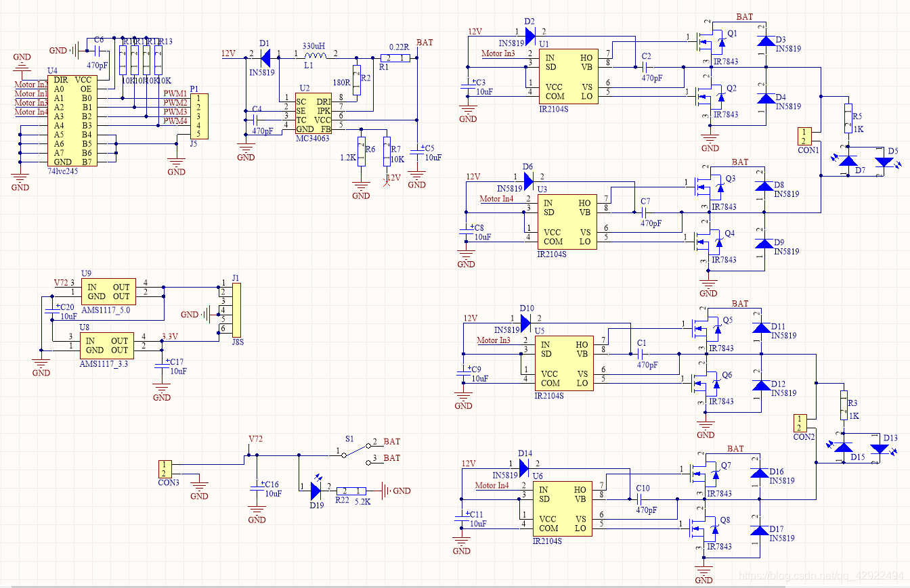Select diode D10 near U5
Viewport: 910px width, 588px height.
point(525,322)
